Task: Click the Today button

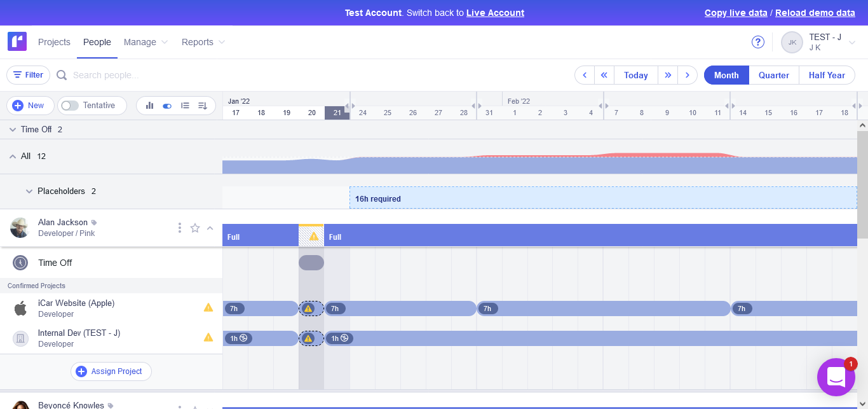Action: [636, 75]
